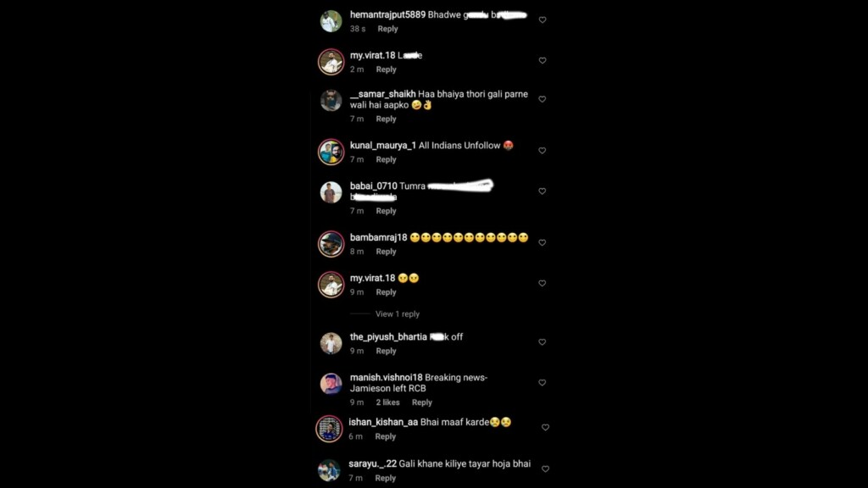Open __samar_shaikh username profile
This screenshot has width=868, height=488.
pyautogui.click(x=382, y=94)
